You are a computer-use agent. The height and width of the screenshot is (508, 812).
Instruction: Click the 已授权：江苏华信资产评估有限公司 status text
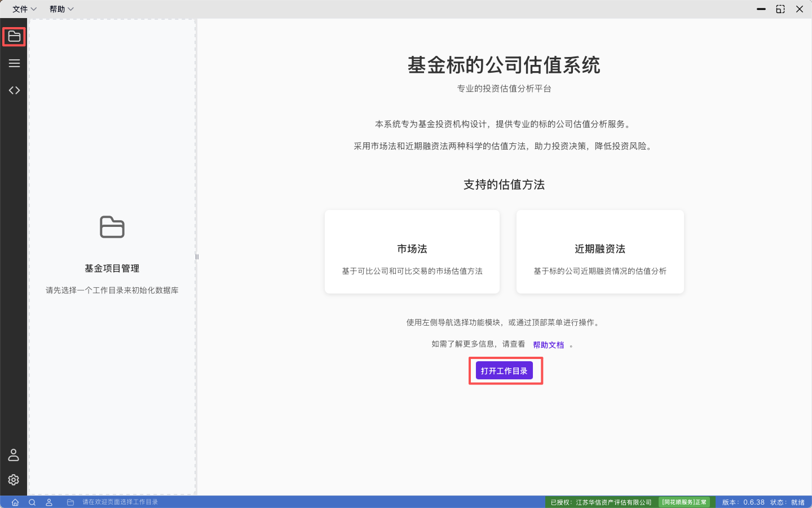click(x=601, y=502)
